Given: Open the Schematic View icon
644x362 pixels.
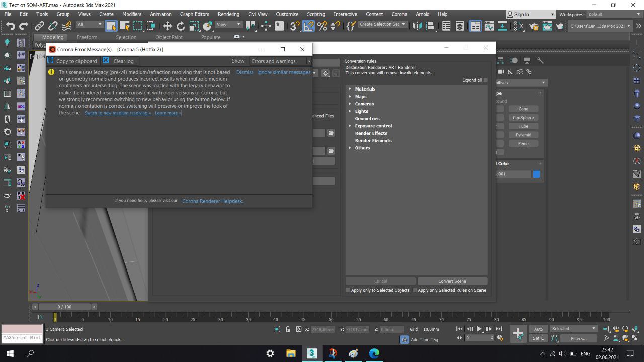Looking at the screenshot, I should click(x=502, y=26).
